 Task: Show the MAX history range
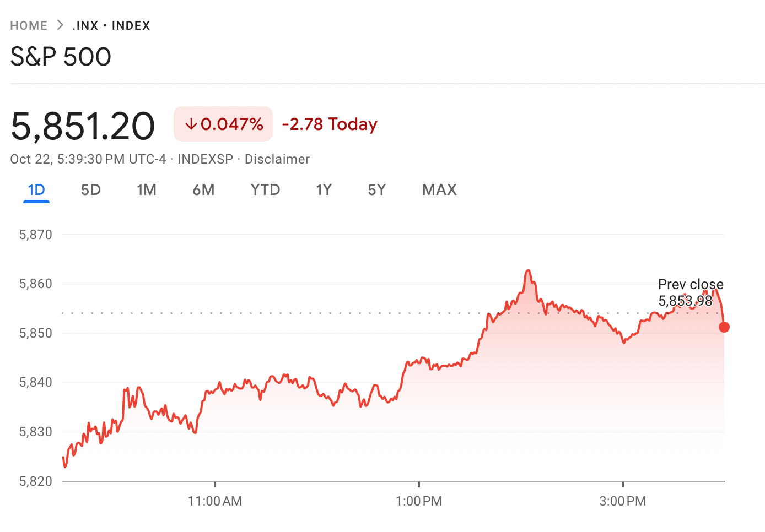coord(439,190)
